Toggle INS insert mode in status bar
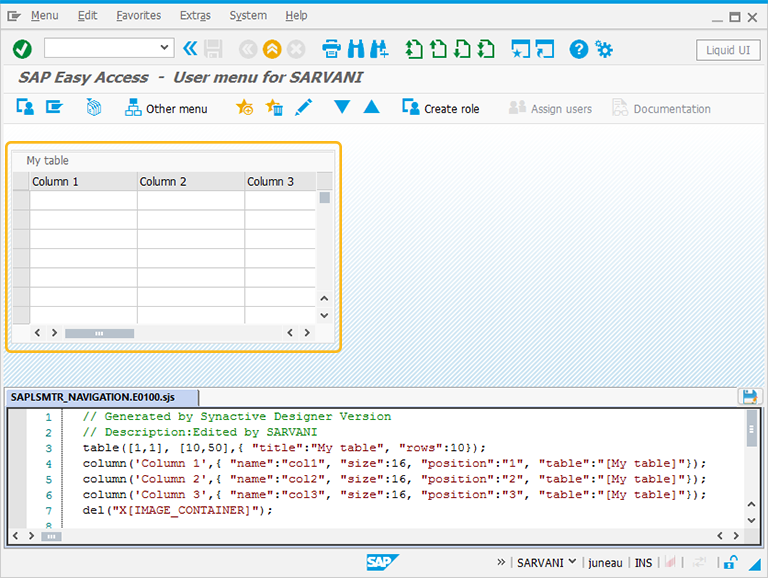Image resolution: width=768 pixels, height=578 pixels. coord(643,563)
